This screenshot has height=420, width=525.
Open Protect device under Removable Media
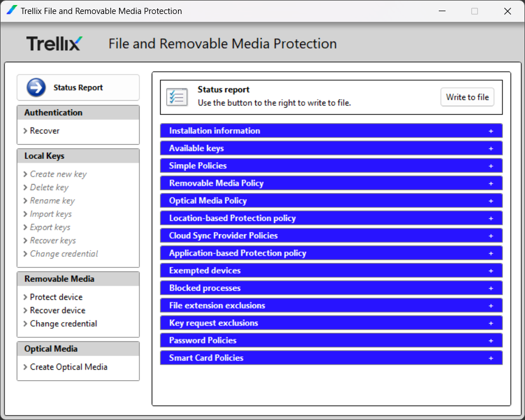click(56, 297)
